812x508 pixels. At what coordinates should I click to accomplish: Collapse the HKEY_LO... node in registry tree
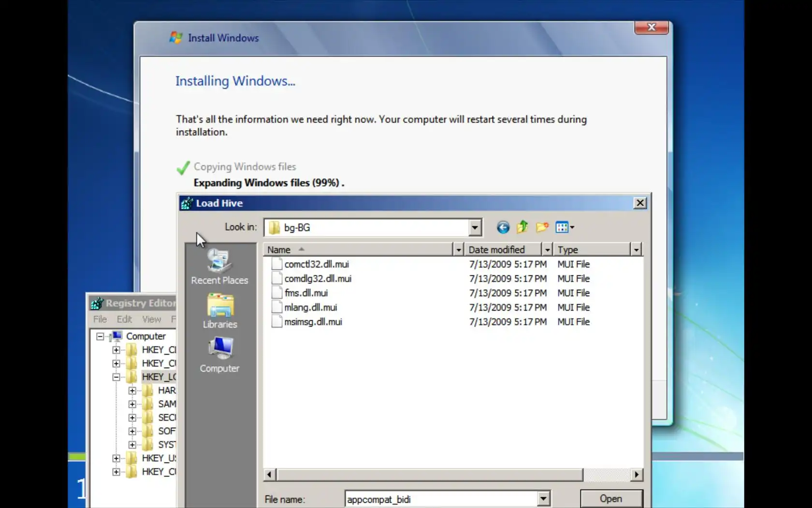pyautogui.click(x=116, y=377)
